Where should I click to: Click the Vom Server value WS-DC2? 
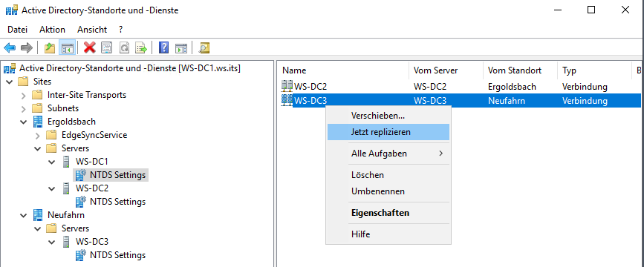(429, 87)
